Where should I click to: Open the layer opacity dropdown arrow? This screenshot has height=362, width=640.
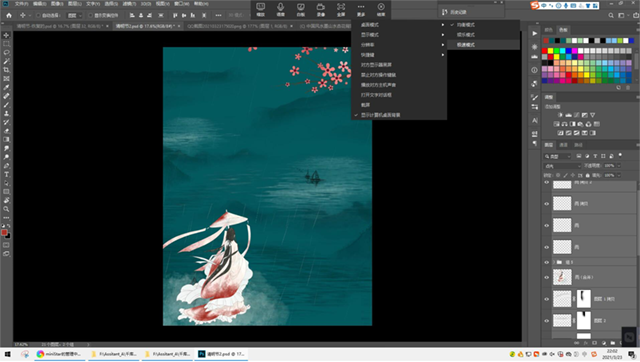click(619, 166)
